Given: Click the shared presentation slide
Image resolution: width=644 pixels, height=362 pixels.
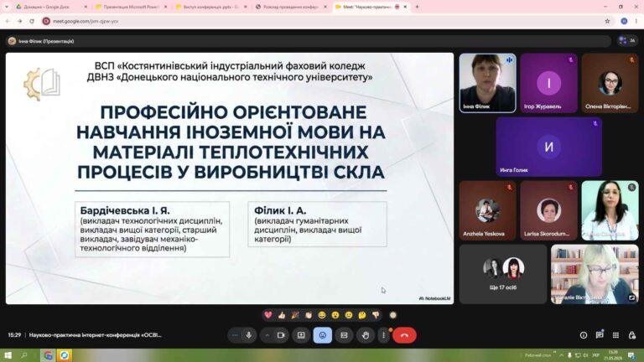Looking at the screenshot, I should point(230,178).
